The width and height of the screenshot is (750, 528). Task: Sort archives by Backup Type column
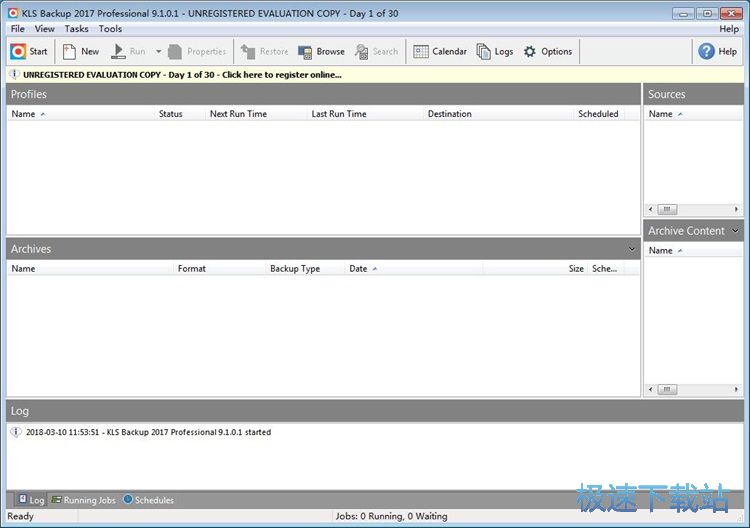(x=295, y=269)
